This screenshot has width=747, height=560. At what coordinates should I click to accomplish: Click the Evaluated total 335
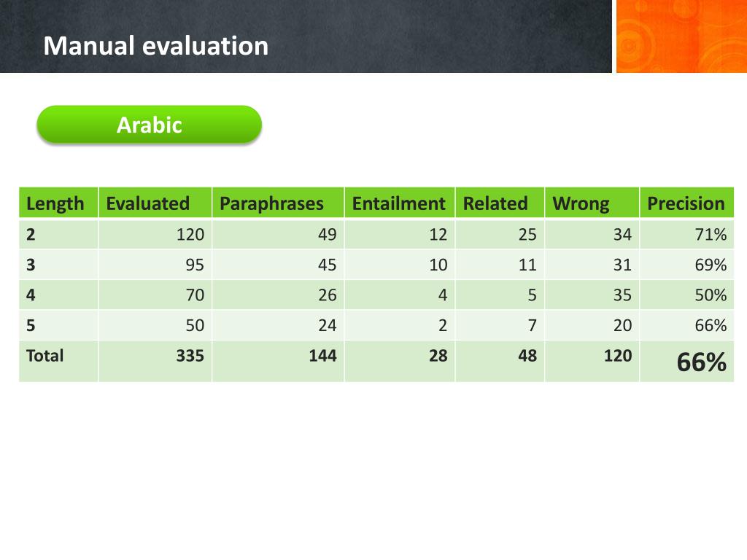pos(190,356)
